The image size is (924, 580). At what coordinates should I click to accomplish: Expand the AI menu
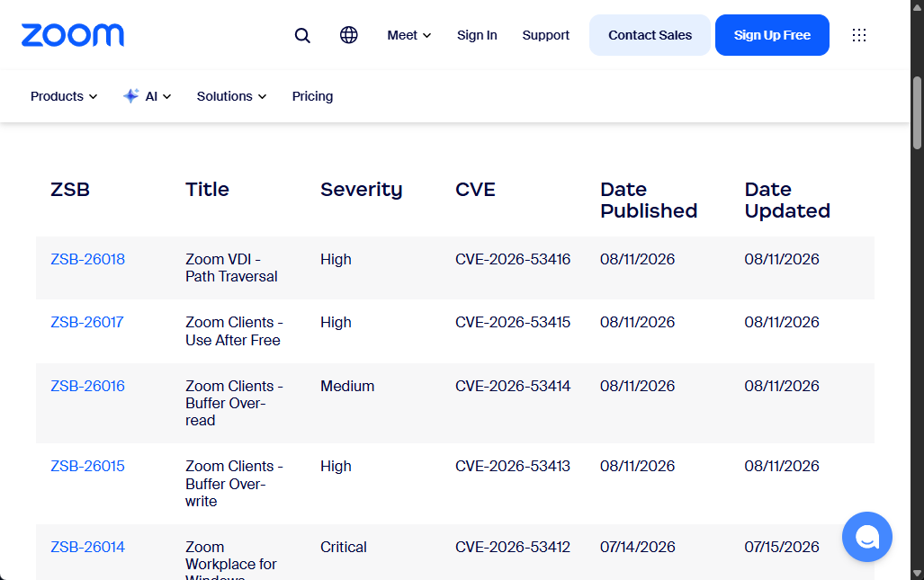click(x=158, y=96)
